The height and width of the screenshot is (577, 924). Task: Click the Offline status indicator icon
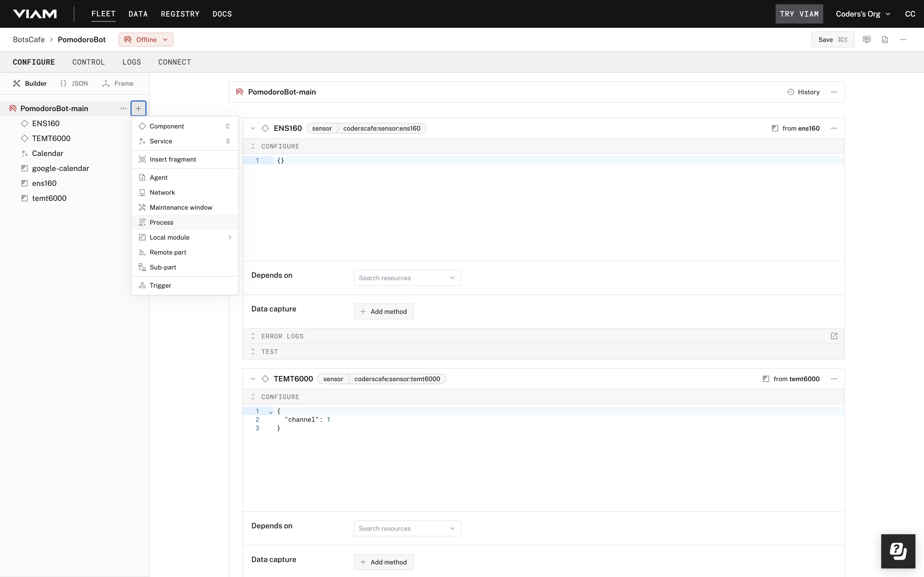(x=128, y=39)
